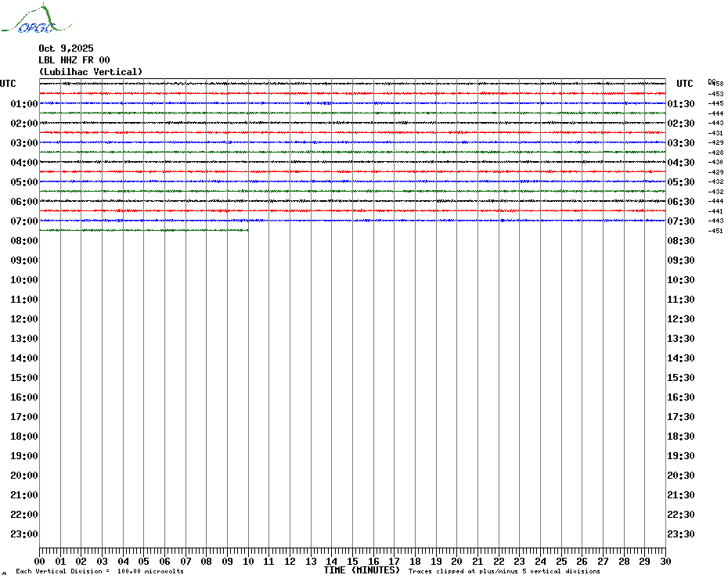
Task: Click the 00 minute axis tick label
Action: pyautogui.click(x=39, y=561)
